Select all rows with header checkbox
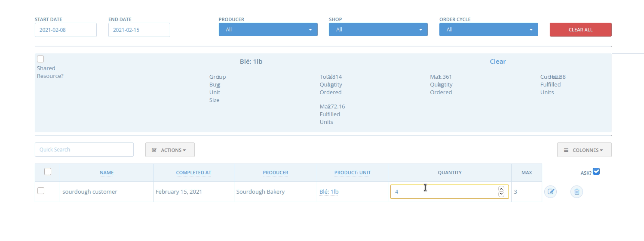 48,172
